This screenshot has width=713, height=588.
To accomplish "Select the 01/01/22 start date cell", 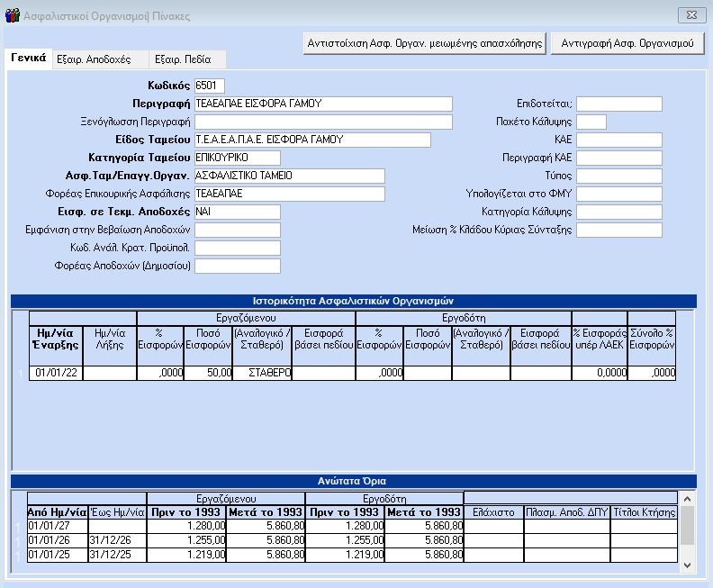I will [55, 373].
